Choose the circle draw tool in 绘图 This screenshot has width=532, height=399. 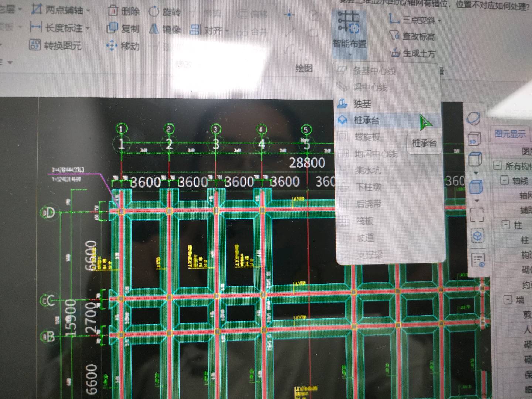tap(313, 15)
